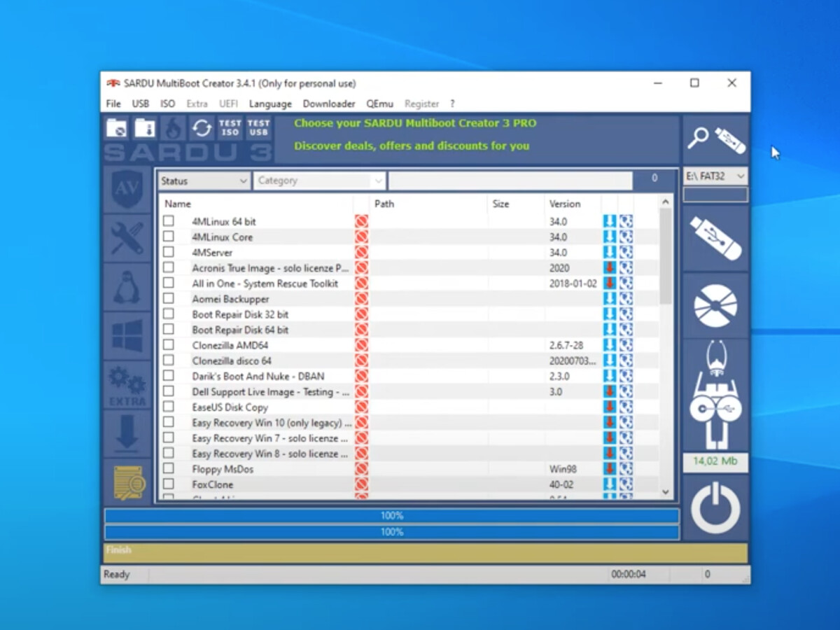The width and height of the screenshot is (840, 630).
Task: Click download arrow for Clonezilla AMD64
Action: click(610, 345)
